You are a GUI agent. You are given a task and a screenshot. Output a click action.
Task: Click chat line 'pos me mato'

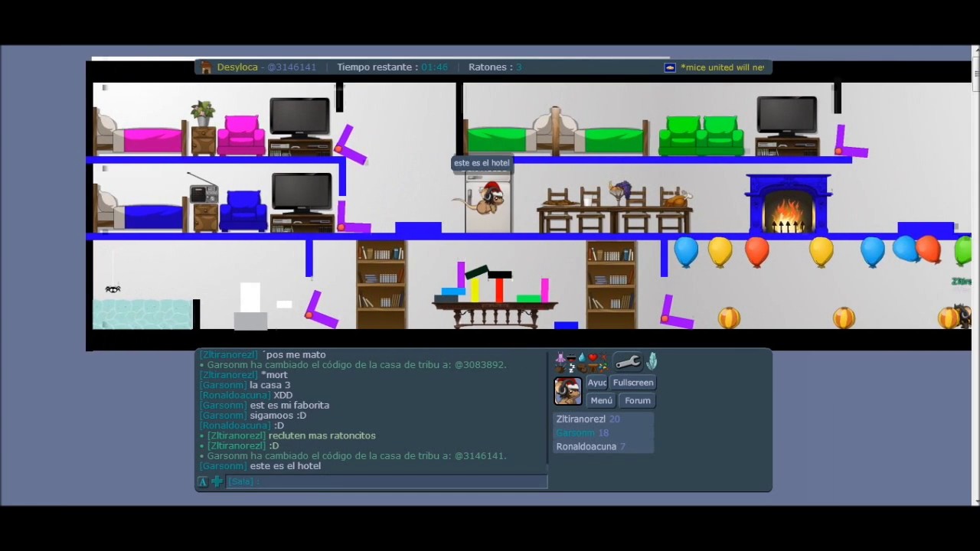pos(295,354)
